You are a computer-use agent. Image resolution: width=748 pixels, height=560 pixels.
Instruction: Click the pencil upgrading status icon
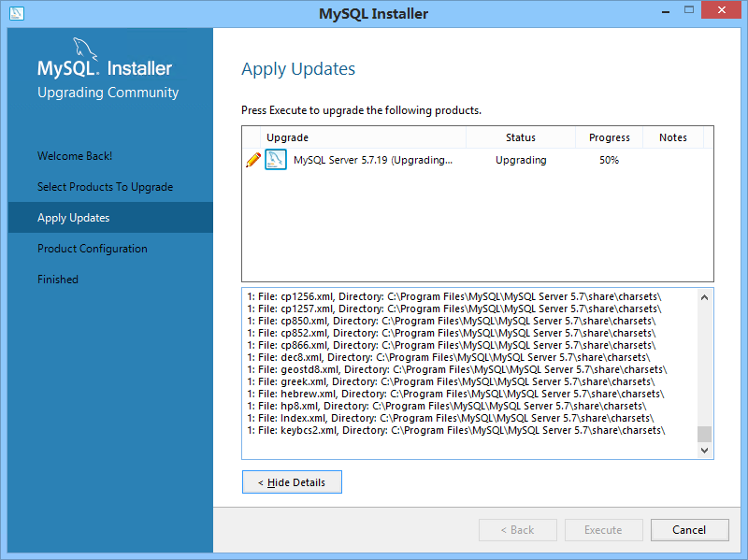253,160
